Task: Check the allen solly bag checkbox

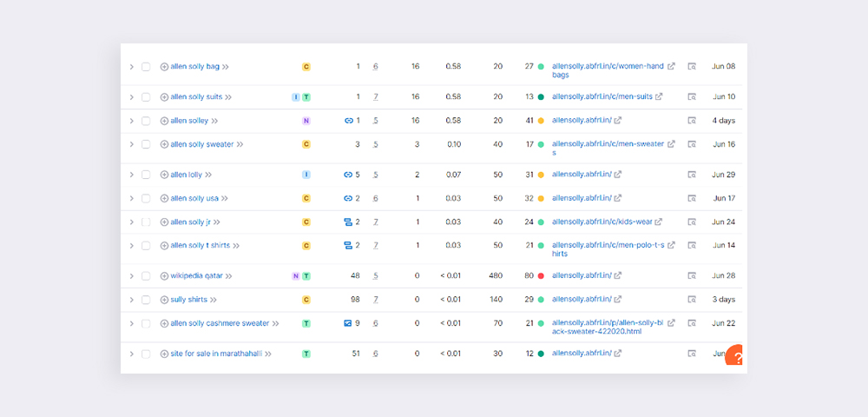Action: (x=146, y=66)
